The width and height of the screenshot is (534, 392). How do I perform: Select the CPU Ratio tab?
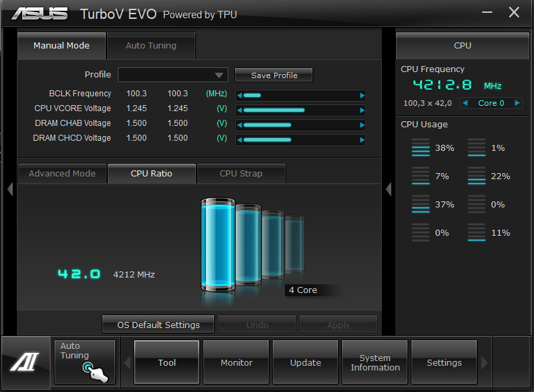(152, 174)
